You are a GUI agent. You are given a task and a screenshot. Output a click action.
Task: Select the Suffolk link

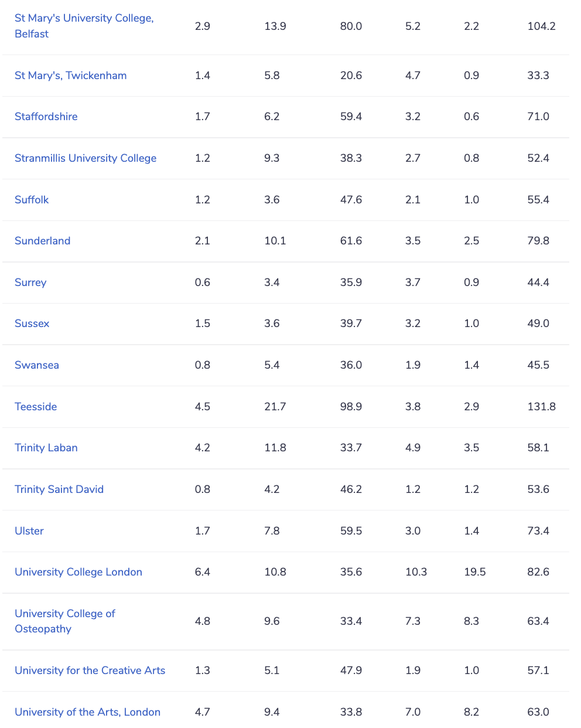coord(32,200)
